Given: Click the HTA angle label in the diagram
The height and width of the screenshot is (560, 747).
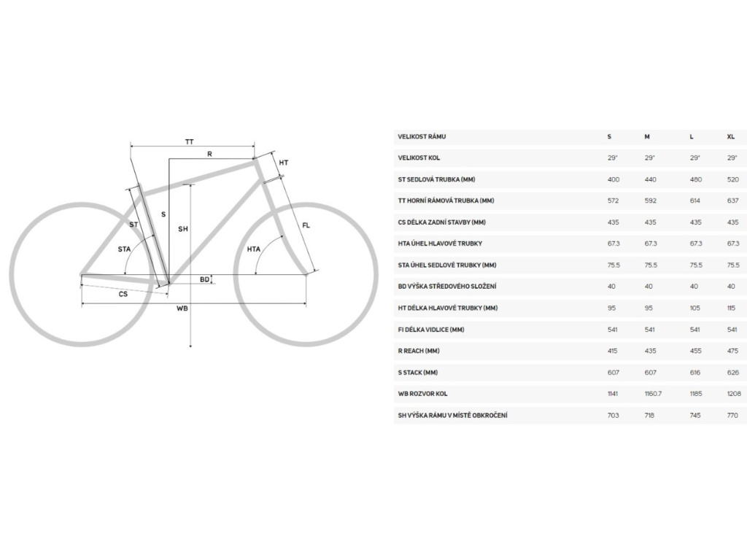Looking at the screenshot, I should click(253, 249).
